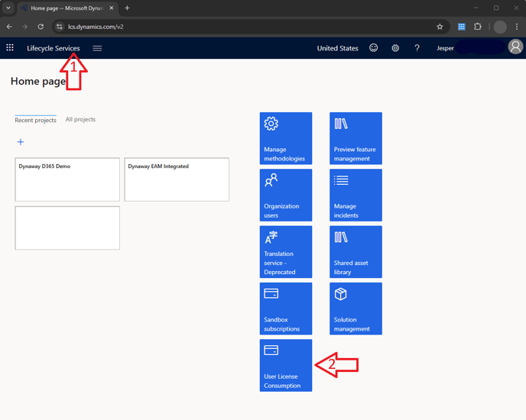Open the blank unnamed project card
This screenshot has width=526, height=420.
click(67, 228)
